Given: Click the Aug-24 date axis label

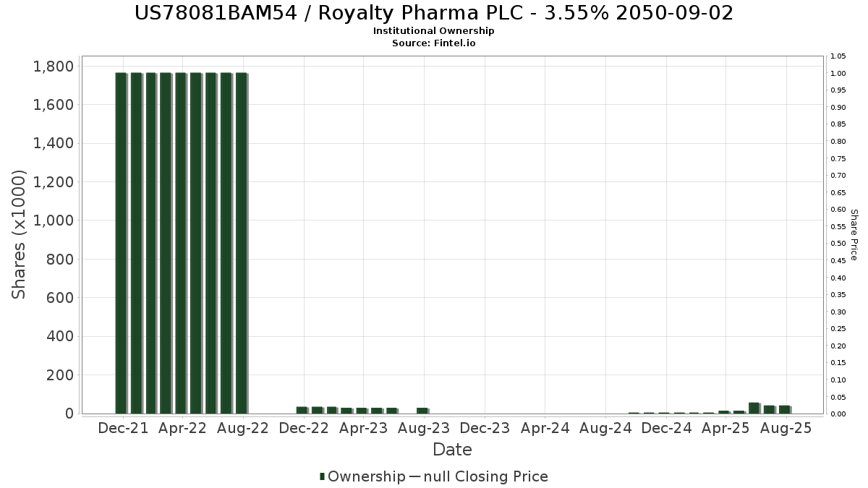Looking at the screenshot, I should point(605,428).
